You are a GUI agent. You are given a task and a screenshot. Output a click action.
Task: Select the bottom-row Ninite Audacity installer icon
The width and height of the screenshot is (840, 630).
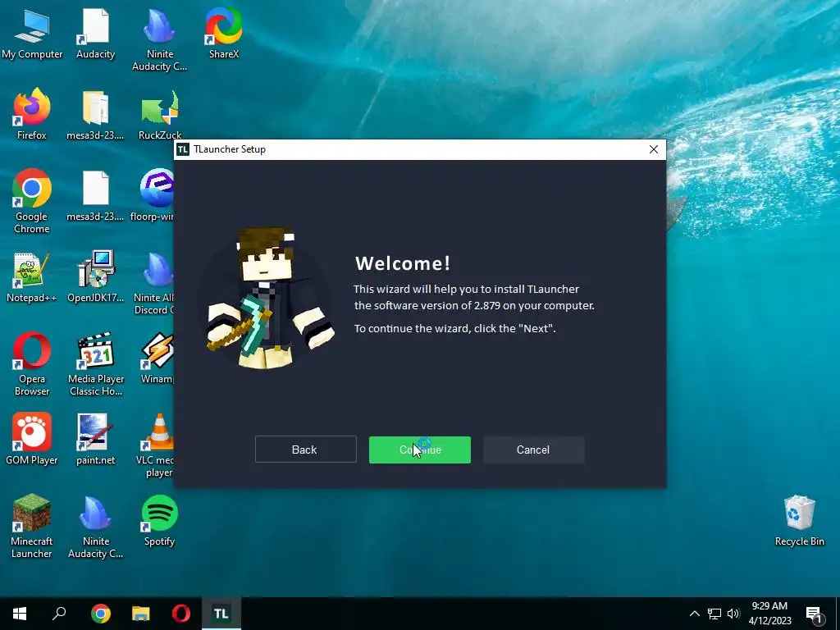96,527
